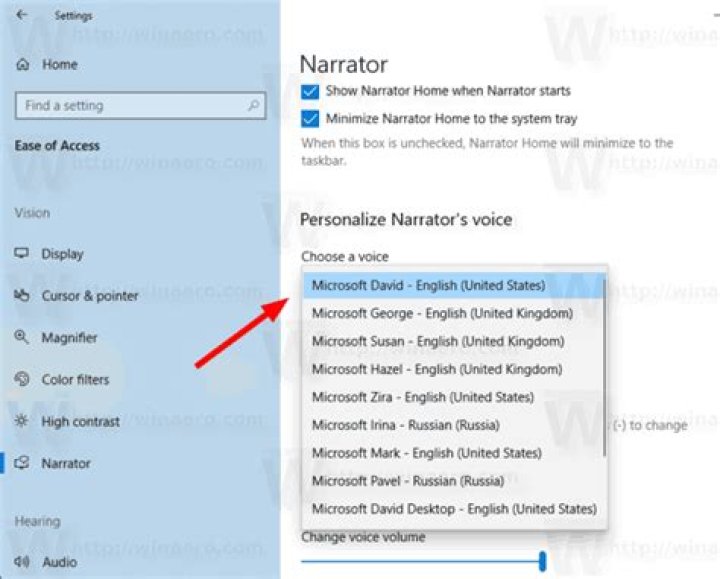Click the High contrast sun icon
This screenshot has height=579, width=720.
[22, 421]
